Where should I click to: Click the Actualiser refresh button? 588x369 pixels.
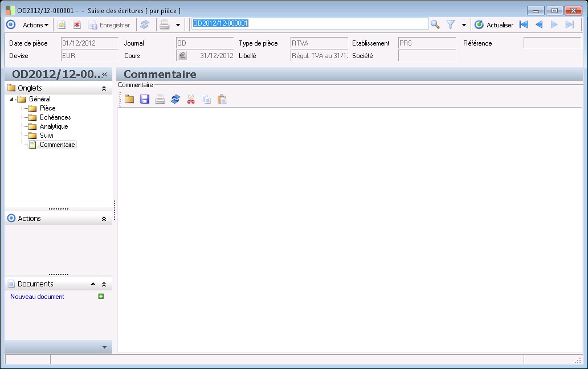click(x=494, y=25)
